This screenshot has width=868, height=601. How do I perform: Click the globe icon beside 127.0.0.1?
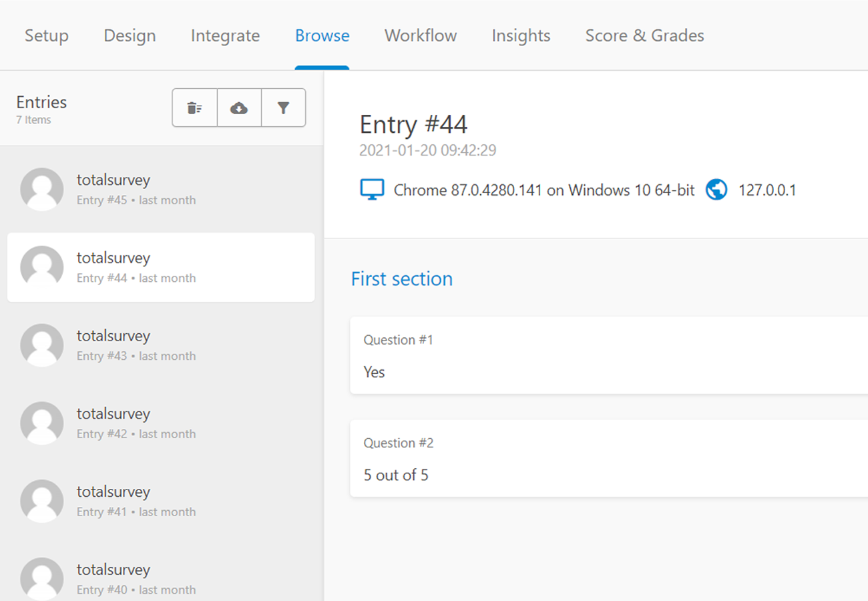716,190
